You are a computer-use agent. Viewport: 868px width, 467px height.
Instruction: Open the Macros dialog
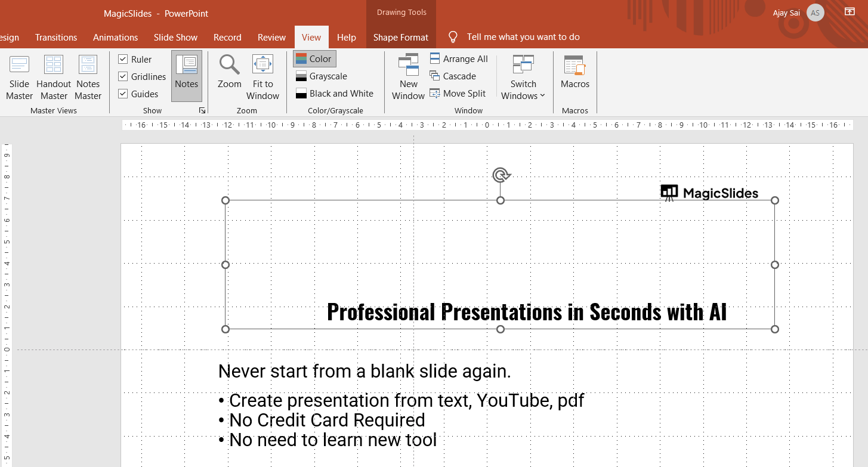click(x=575, y=72)
